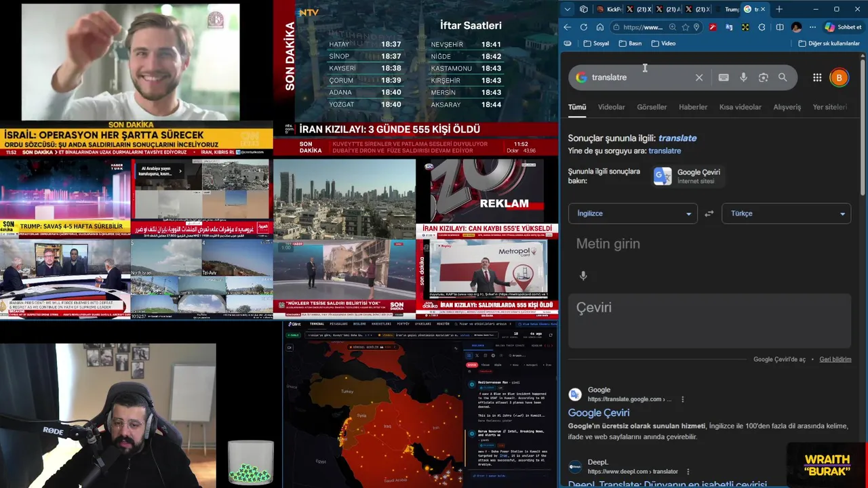This screenshot has width=868, height=488.
Task: Open location permission pin in address bar
Action: (696, 27)
